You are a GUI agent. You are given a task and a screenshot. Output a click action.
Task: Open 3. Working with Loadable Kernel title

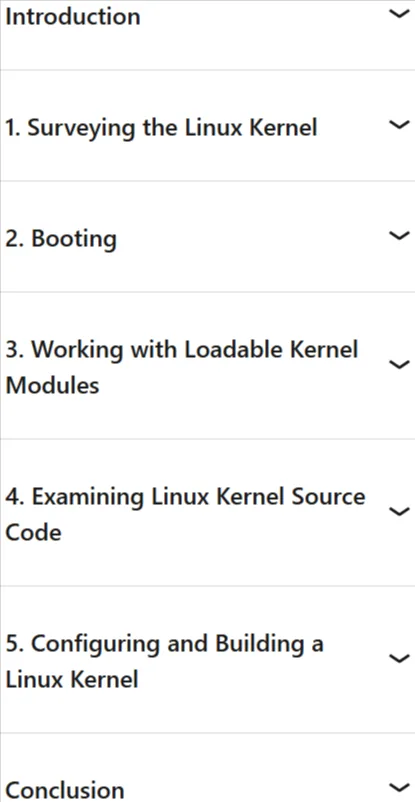click(182, 349)
